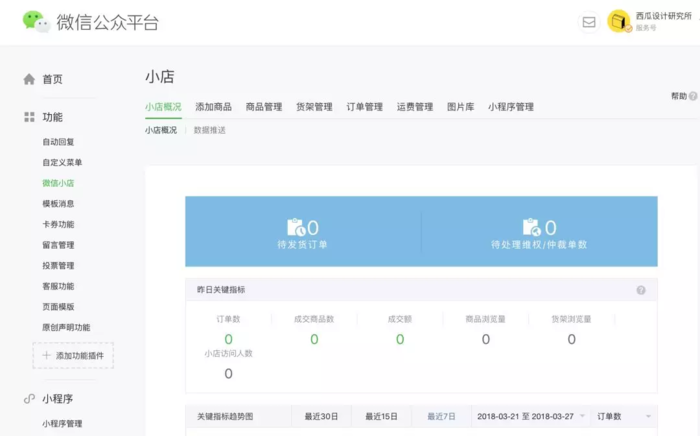Image resolution: width=700 pixels, height=436 pixels.
Task: Open 微信小店 in the sidebar
Action: (58, 183)
